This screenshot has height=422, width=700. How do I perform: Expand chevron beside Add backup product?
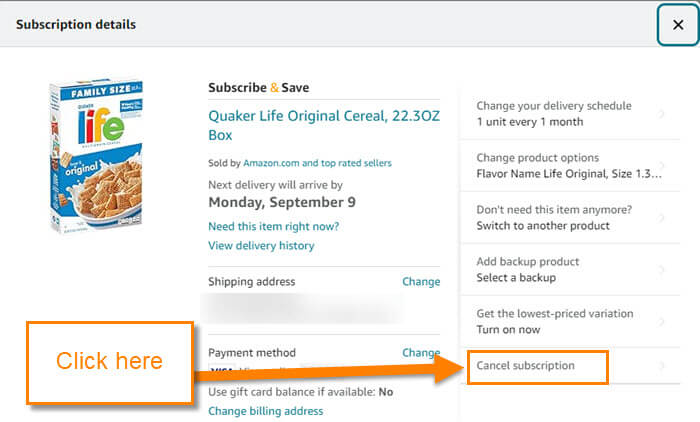coord(661,269)
